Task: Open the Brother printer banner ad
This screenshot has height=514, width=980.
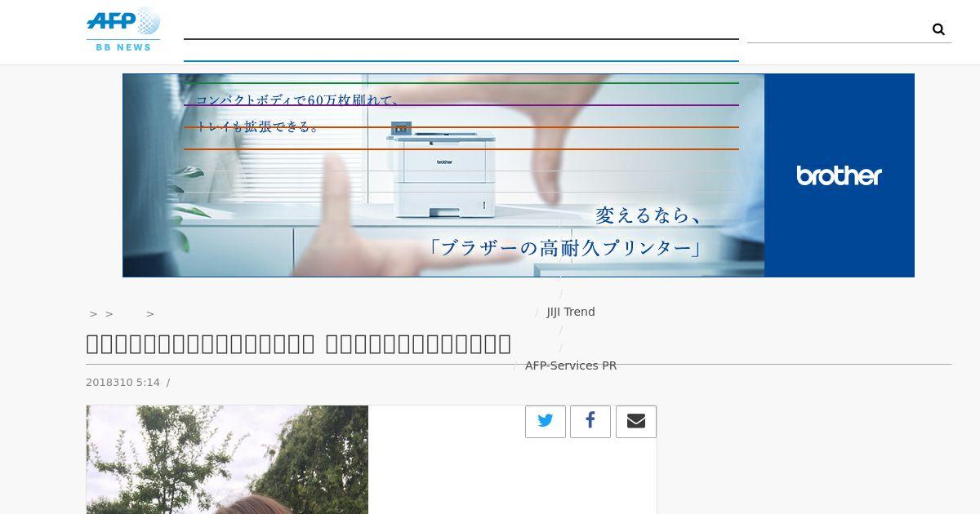Action: pos(519,175)
